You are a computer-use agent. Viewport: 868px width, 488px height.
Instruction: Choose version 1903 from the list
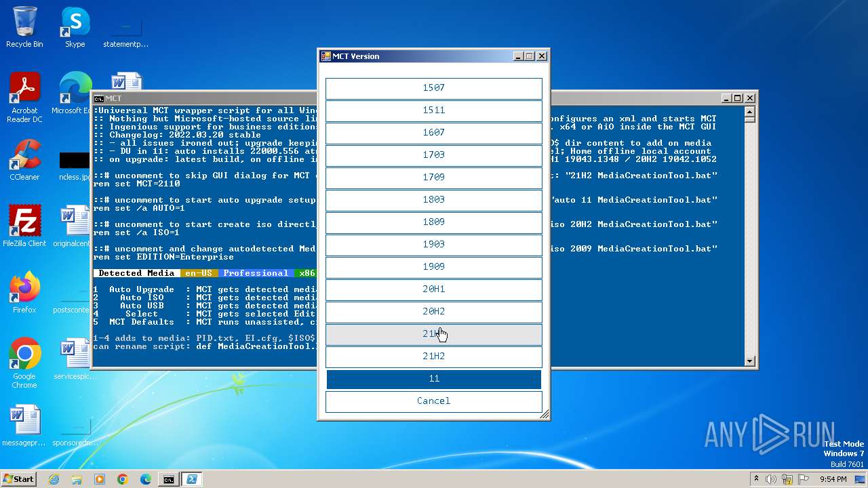[x=434, y=245]
